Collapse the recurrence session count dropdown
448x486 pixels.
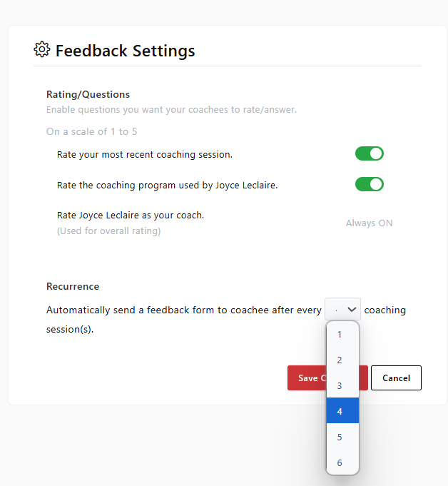343,309
